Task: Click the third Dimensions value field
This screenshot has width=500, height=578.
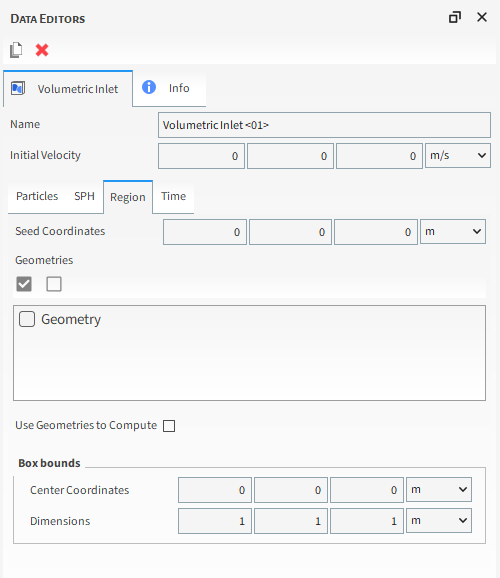Action: coord(367,521)
